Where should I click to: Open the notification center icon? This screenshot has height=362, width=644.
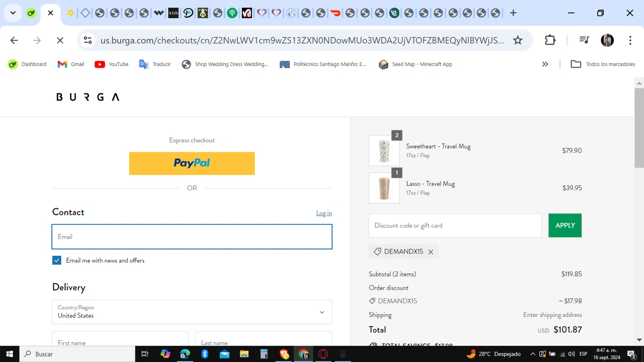coord(632,354)
